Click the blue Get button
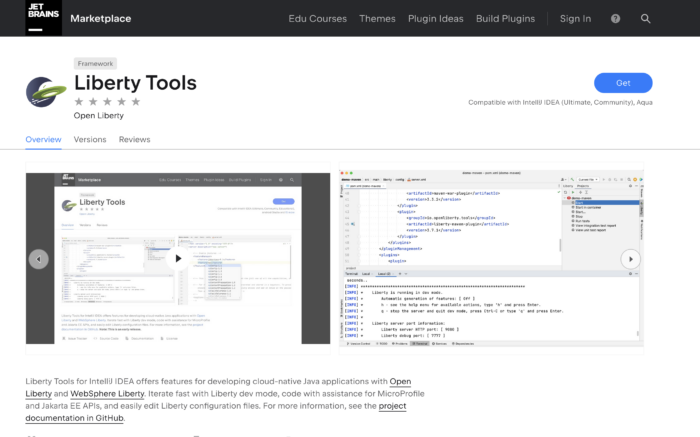Image resolution: width=700 pixels, height=437 pixels. point(623,83)
